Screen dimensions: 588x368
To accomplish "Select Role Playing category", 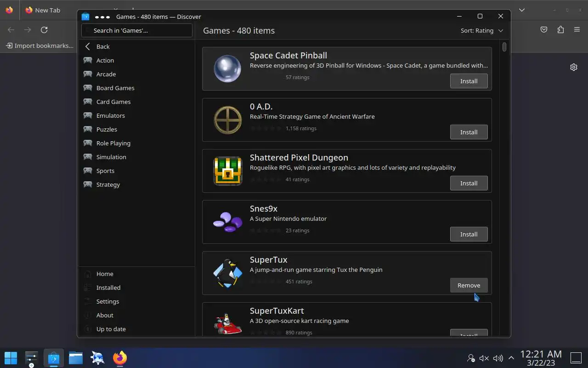I will tap(137, 143).
